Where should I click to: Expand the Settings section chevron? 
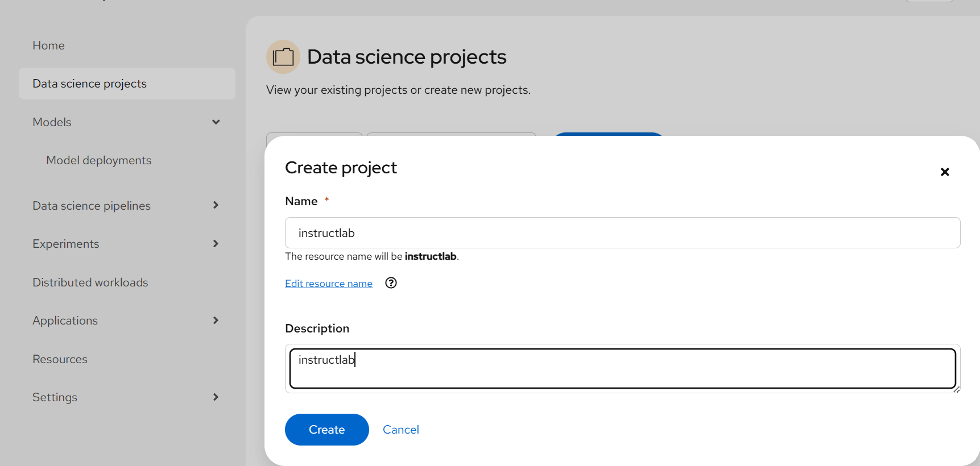(216, 397)
